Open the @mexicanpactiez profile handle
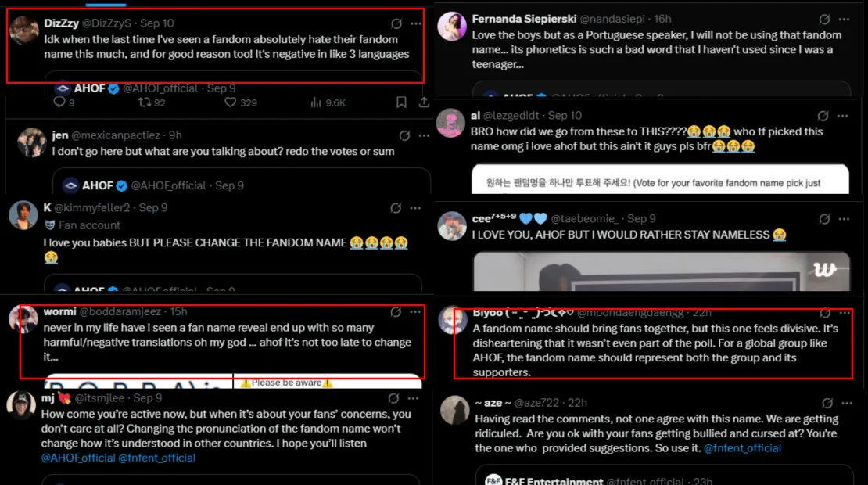Screen dimensions: 868x485 click(x=116, y=135)
